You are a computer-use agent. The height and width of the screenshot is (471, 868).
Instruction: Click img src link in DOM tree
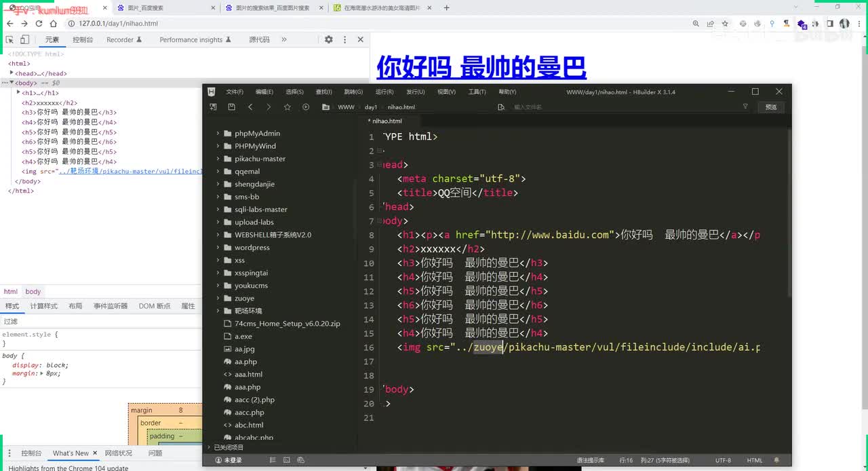click(x=130, y=172)
